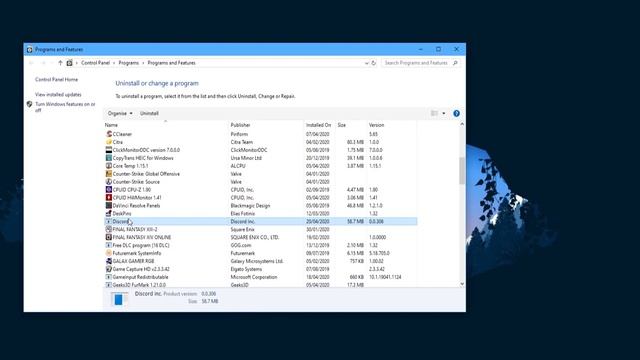Click the scrollbar down arrow

coord(462,284)
